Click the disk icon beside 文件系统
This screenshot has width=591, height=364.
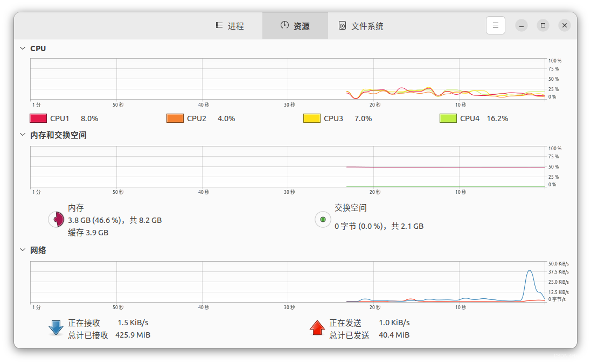pyautogui.click(x=342, y=25)
